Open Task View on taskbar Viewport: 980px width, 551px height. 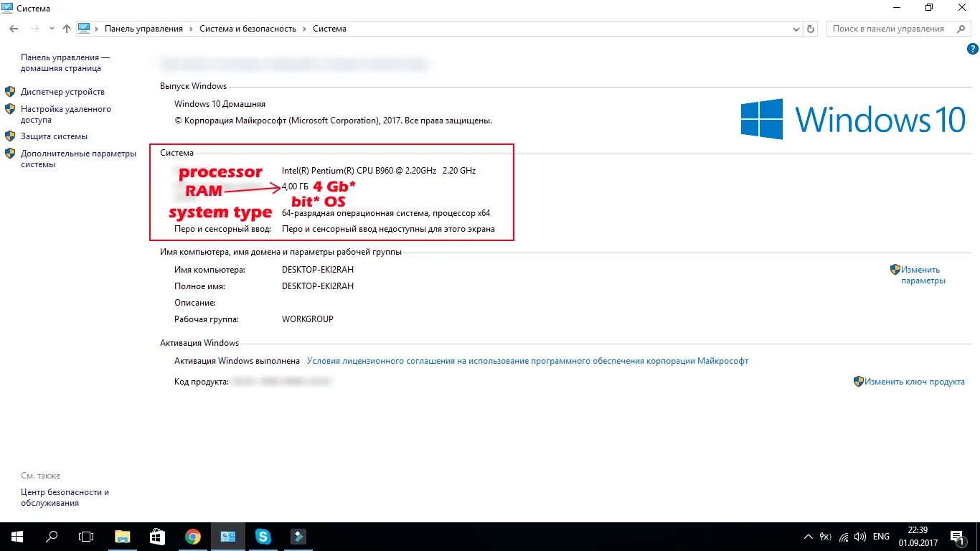(86, 536)
